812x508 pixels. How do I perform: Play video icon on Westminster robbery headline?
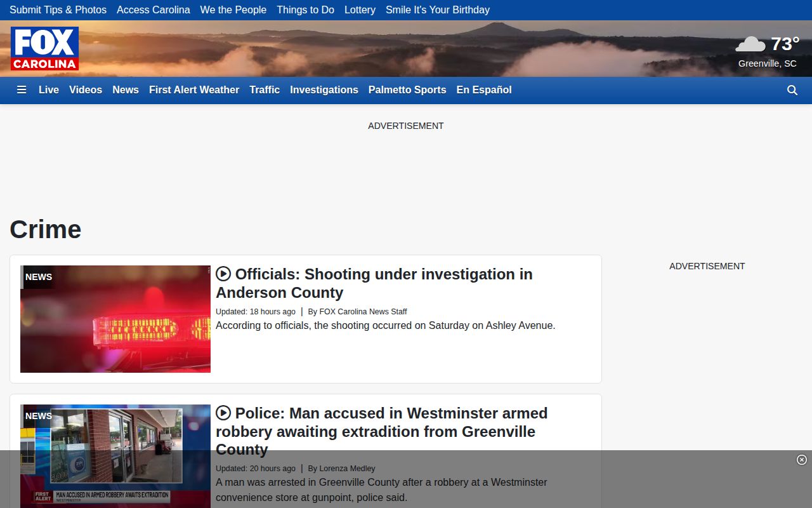(223, 413)
